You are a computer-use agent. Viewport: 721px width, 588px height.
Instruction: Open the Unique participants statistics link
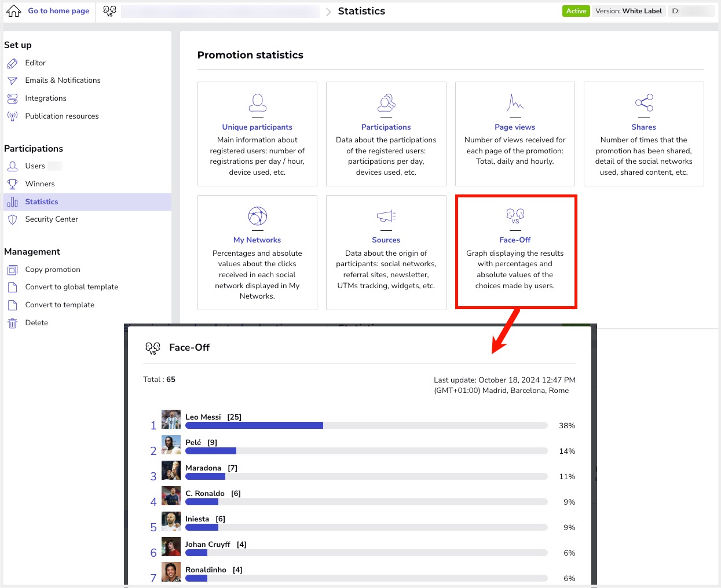pyautogui.click(x=257, y=127)
